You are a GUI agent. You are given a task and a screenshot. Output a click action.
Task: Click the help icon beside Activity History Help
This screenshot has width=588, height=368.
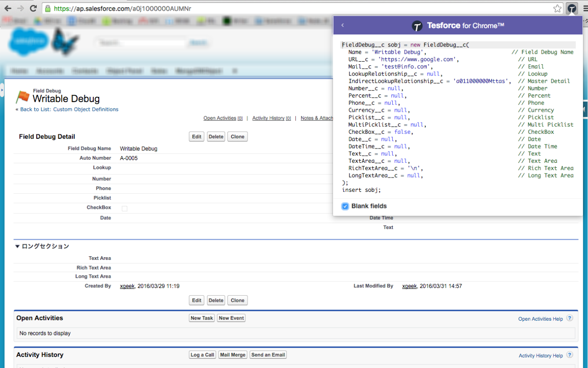[570, 355]
